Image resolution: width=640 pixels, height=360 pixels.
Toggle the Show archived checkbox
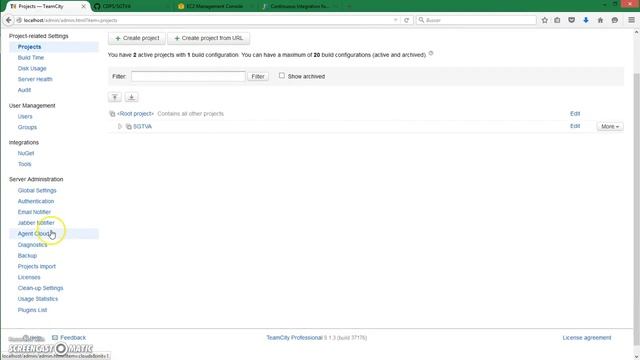coord(282,76)
